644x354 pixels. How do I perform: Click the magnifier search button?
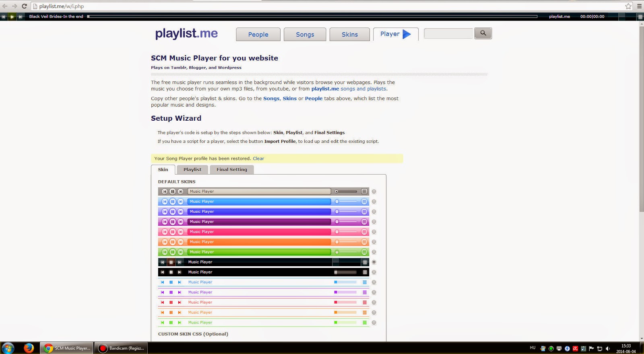[x=483, y=33]
